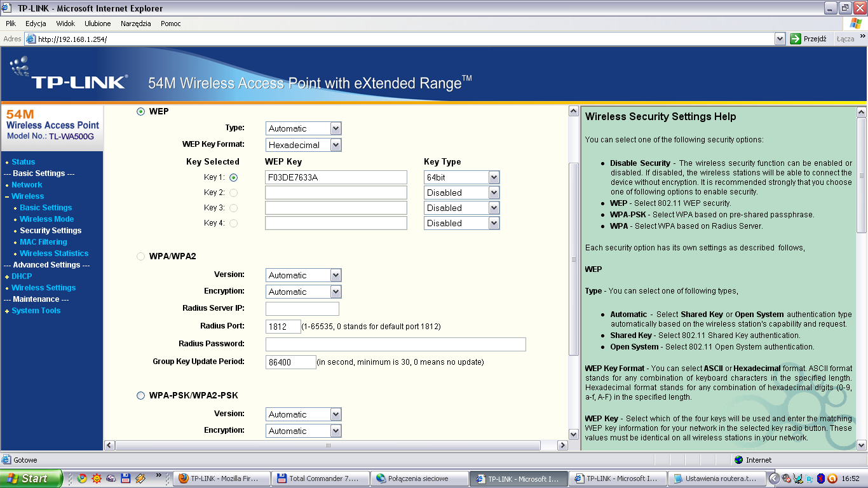Open the Plik menu
The width and height of the screenshot is (868, 488).
[x=11, y=24]
